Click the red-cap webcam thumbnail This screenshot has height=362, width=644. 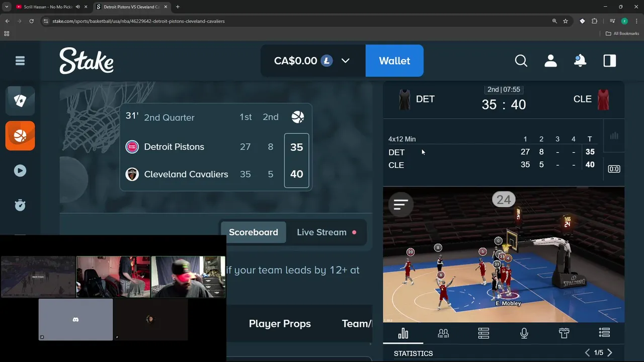pos(188,277)
